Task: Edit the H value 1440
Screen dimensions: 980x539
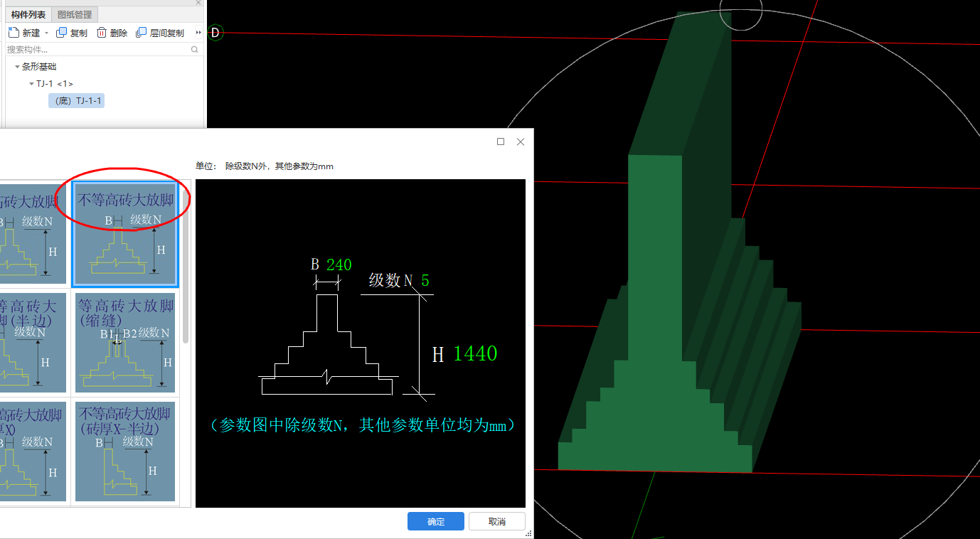Action: (475, 353)
